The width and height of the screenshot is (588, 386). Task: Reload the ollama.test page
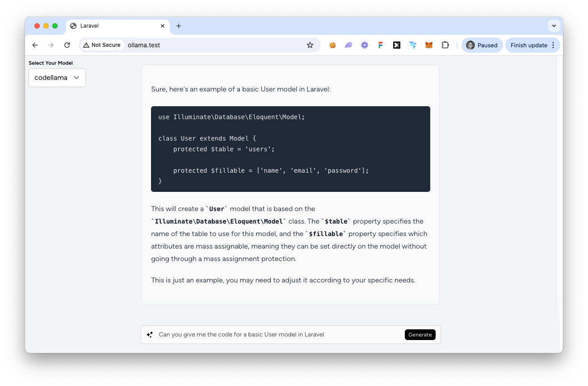point(67,45)
